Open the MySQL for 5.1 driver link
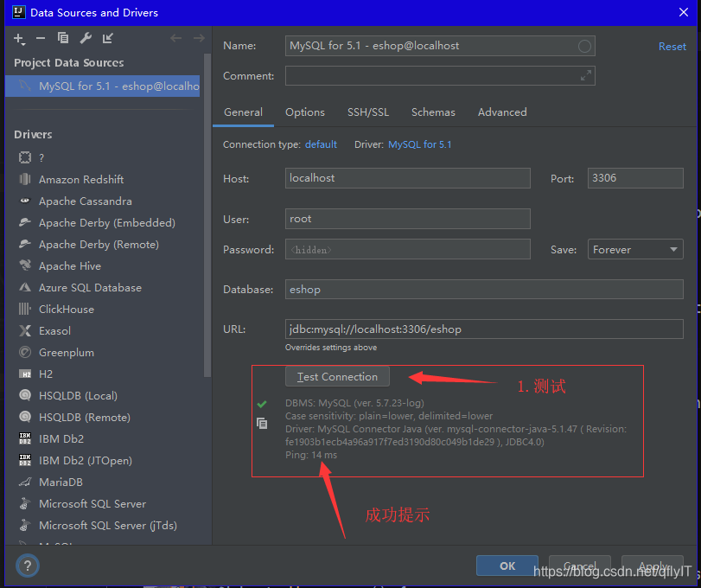Screen dimensions: 701x588 point(420,144)
